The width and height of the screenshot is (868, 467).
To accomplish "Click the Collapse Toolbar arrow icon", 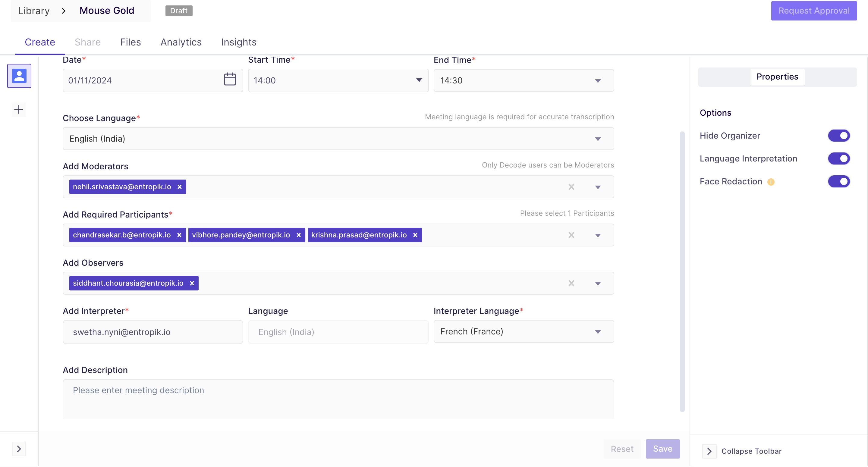I will [709, 452].
